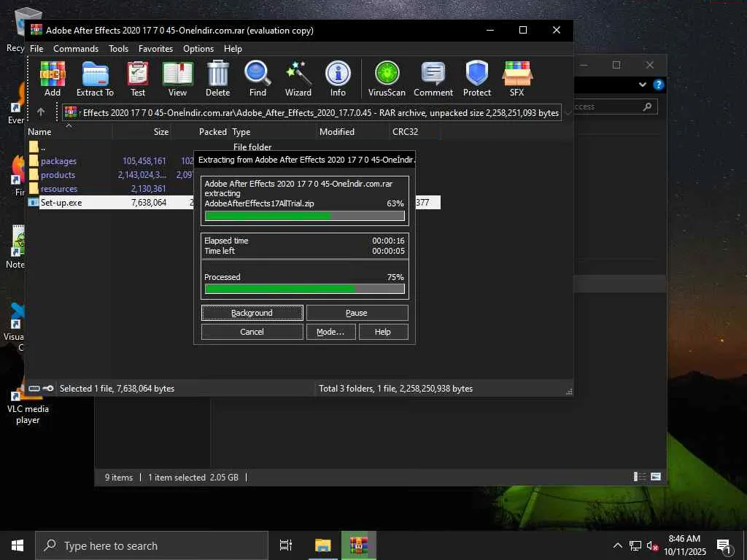Open the Favorites menu
This screenshot has height=560, width=747.
(x=155, y=49)
